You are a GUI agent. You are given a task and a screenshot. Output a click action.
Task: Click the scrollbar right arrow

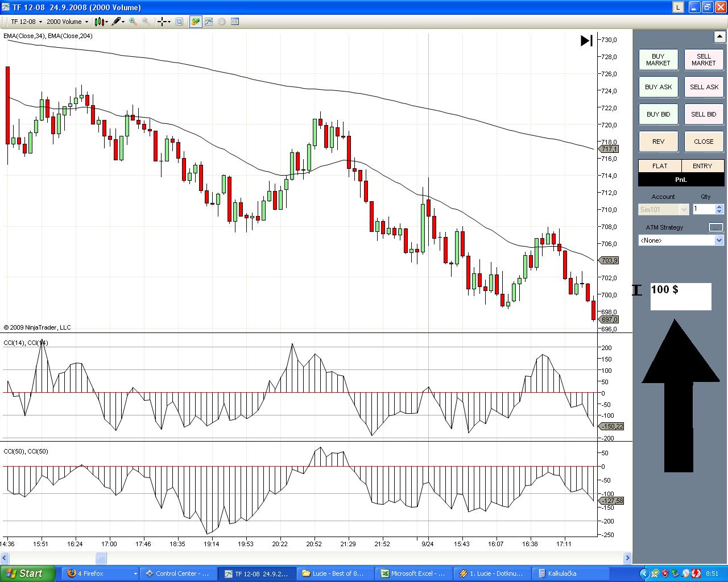coord(627,558)
